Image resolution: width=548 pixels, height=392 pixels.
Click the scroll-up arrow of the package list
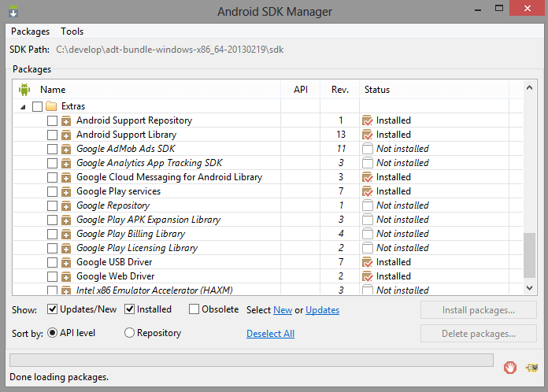pyautogui.click(x=529, y=87)
